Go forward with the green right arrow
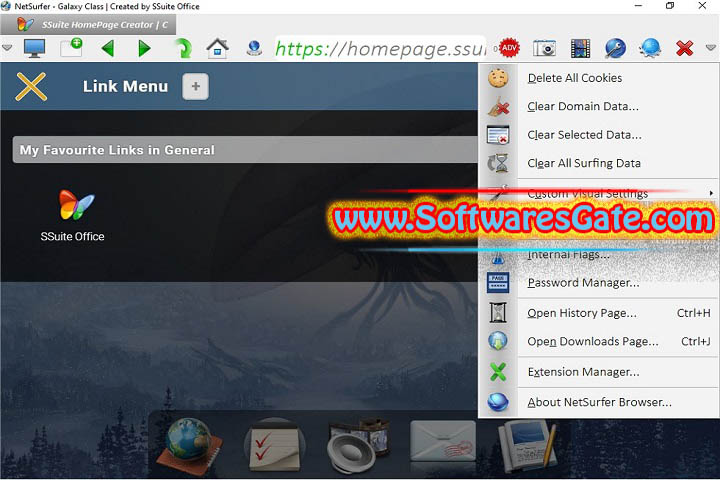The image size is (720, 480). coord(144,48)
